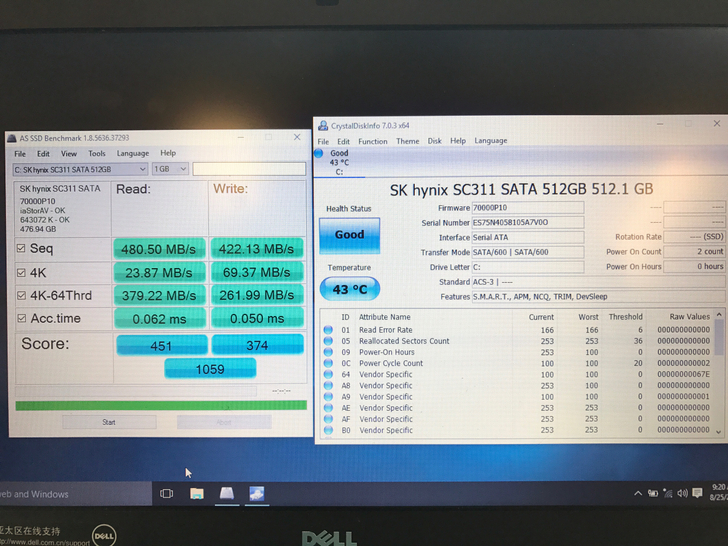
Task: Open AS SSD Help menu
Action: tap(168, 153)
